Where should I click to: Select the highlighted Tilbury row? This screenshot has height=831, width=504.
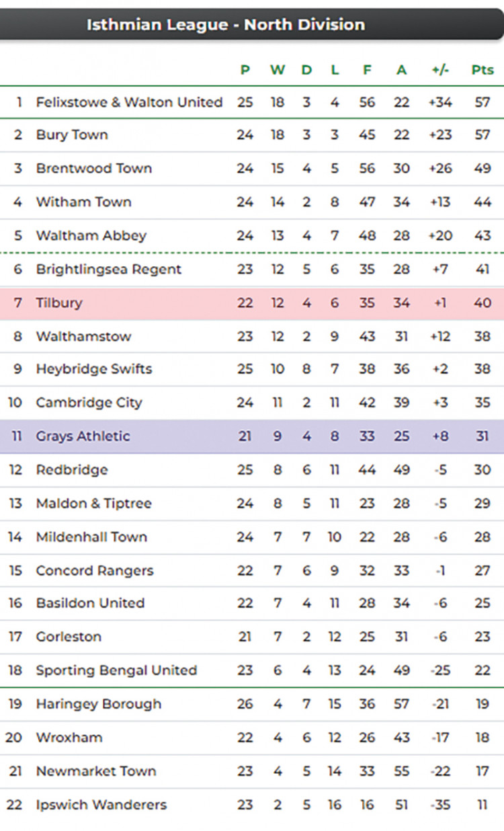coord(252,303)
